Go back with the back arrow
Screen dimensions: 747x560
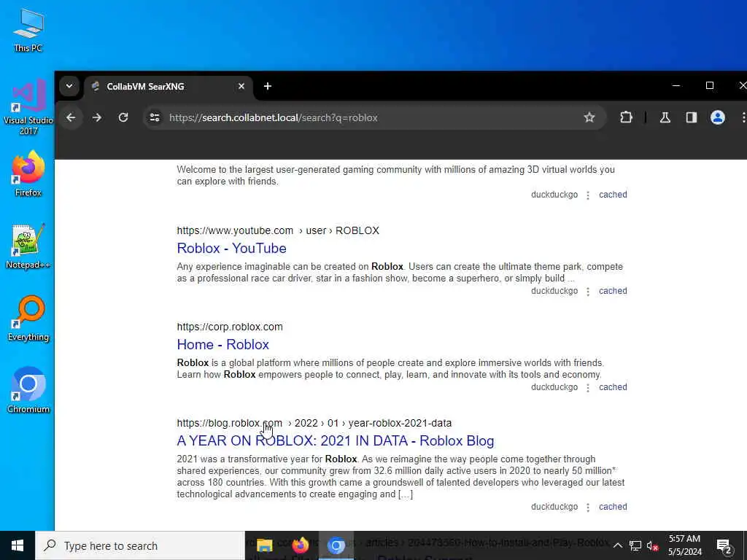[x=71, y=117]
